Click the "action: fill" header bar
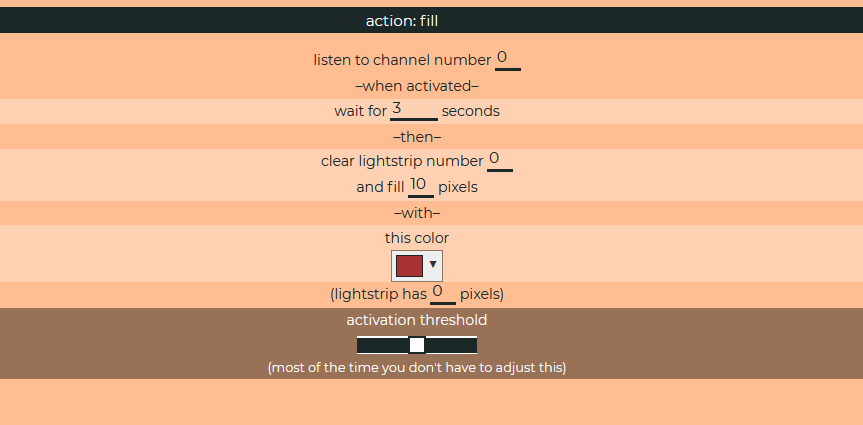The height and width of the screenshot is (425, 863). [x=431, y=20]
